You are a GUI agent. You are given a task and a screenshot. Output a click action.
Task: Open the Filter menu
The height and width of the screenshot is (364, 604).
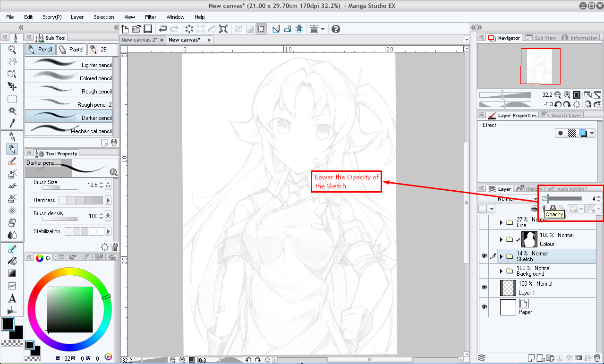coord(150,17)
